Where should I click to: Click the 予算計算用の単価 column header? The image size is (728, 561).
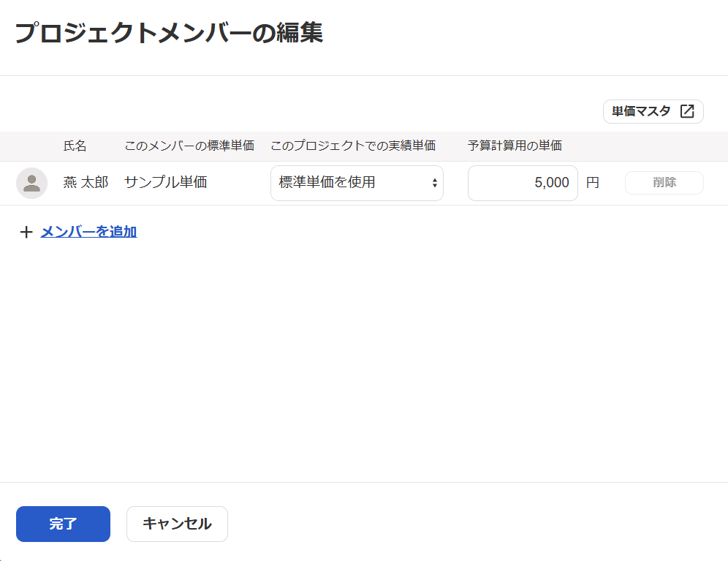(515, 146)
